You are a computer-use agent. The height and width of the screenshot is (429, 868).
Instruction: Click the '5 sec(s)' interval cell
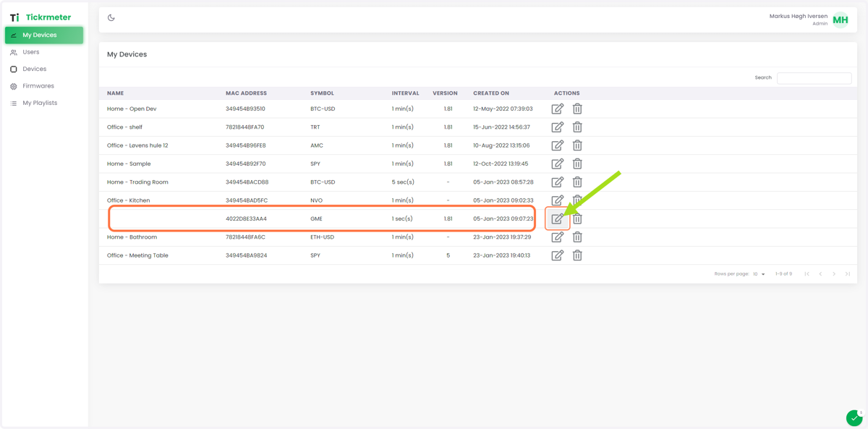[x=403, y=182]
